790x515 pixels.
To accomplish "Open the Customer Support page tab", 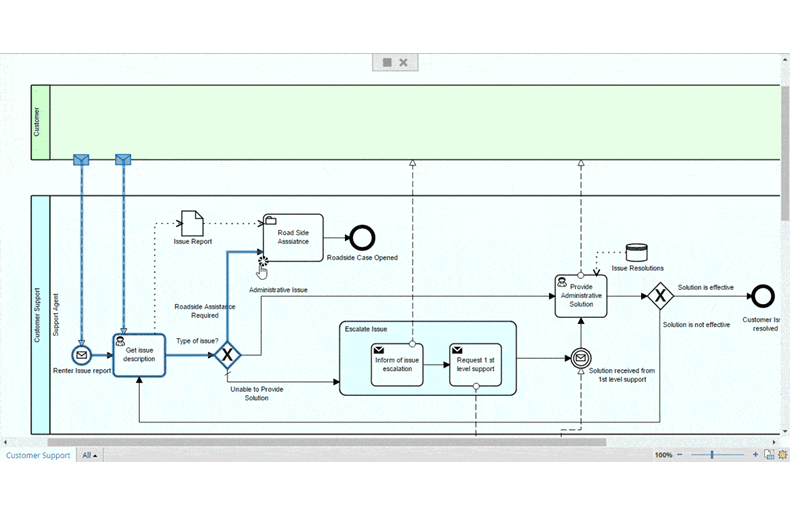I will pyautogui.click(x=38, y=455).
